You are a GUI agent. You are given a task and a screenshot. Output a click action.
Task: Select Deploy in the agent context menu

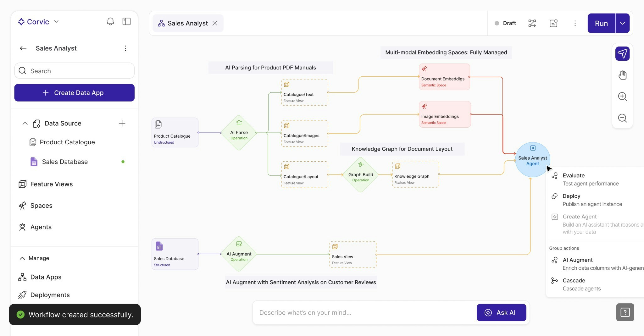571,196
